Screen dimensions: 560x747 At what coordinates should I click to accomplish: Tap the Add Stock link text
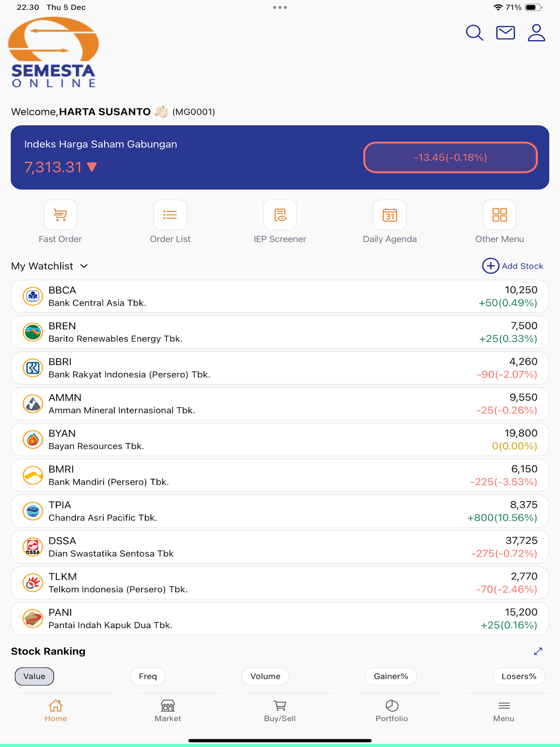tap(523, 266)
